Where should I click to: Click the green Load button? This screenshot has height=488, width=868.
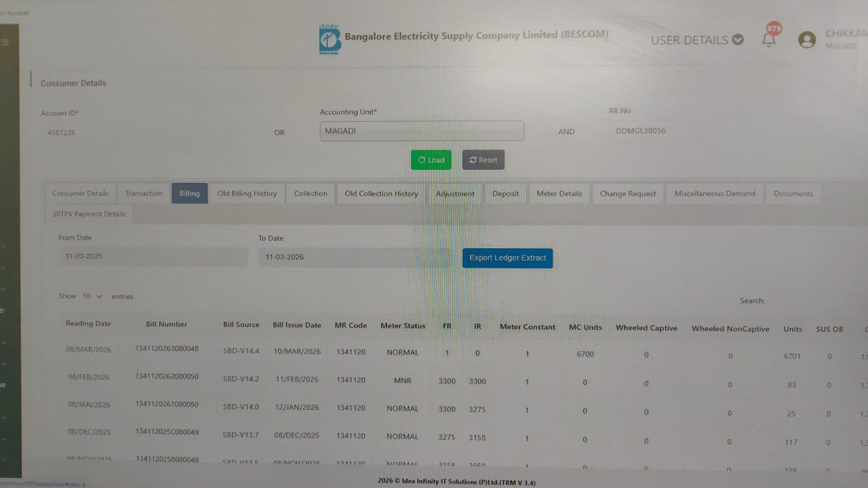431,160
